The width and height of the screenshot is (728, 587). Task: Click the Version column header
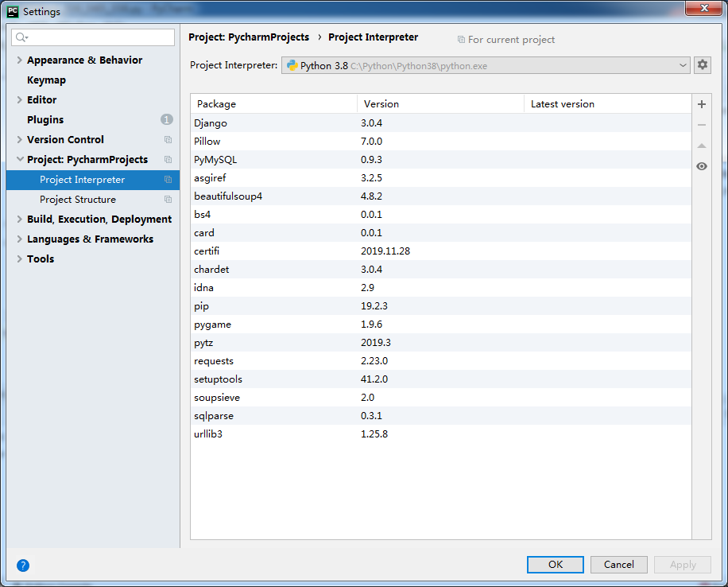pyautogui.click(x=440, y=103)
